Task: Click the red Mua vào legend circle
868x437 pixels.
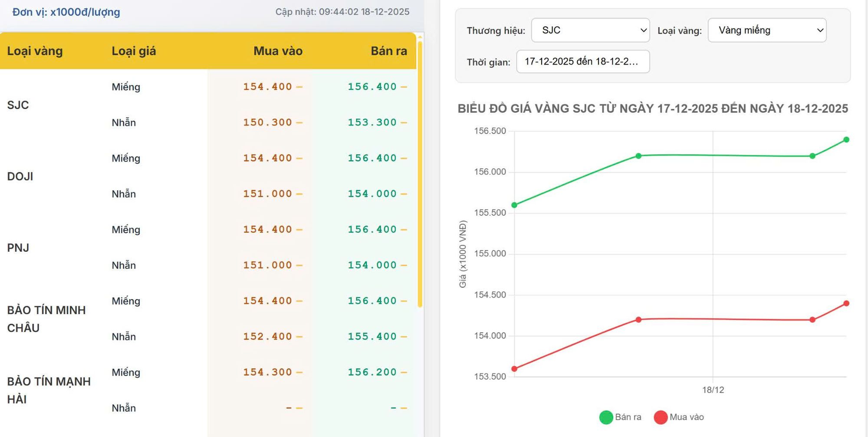Action: click(x=660, y=417)
